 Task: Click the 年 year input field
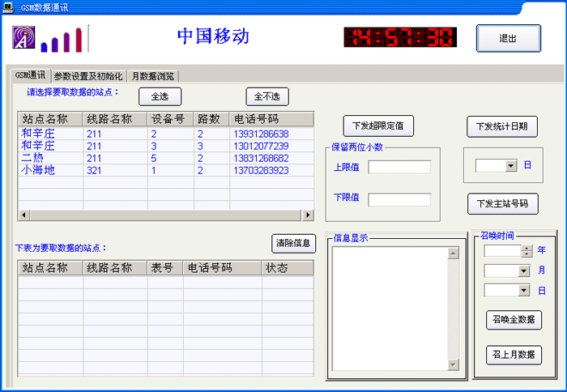point(503,251)
